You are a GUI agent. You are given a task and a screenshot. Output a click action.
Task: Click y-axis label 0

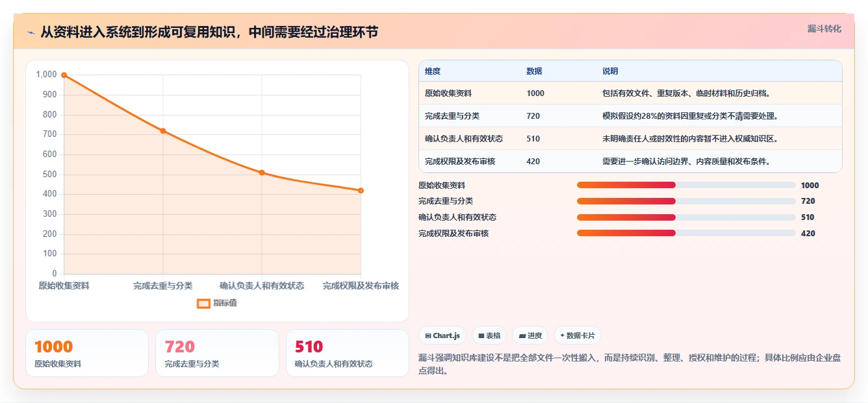[55, 274]
